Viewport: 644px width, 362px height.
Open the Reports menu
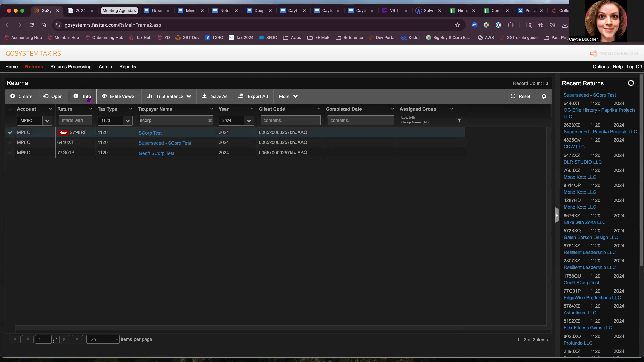point(127,67)
